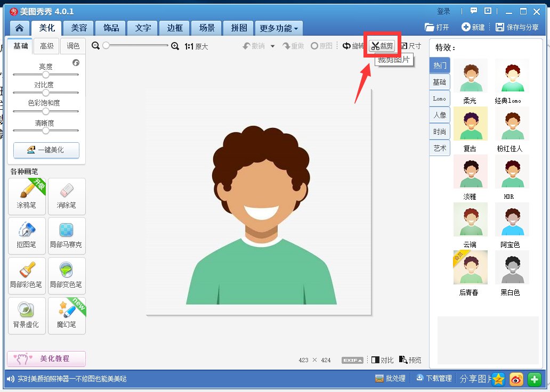This screenshot has width=550, height=392.
Task: Click the 旋转 rotate tool
Action: tap(353, 46)
